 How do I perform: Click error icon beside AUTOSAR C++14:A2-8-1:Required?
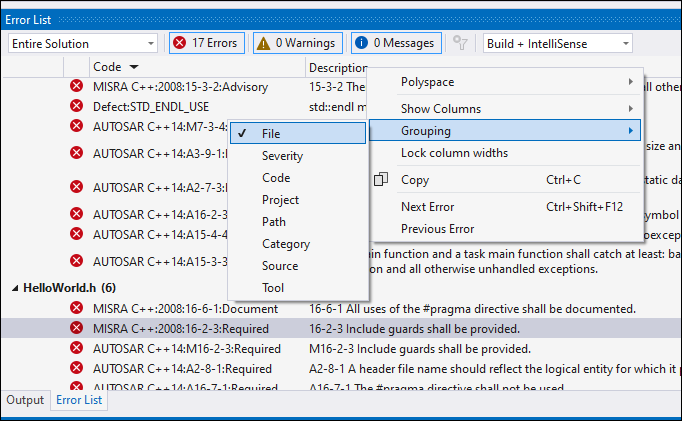tap(77, 368)
